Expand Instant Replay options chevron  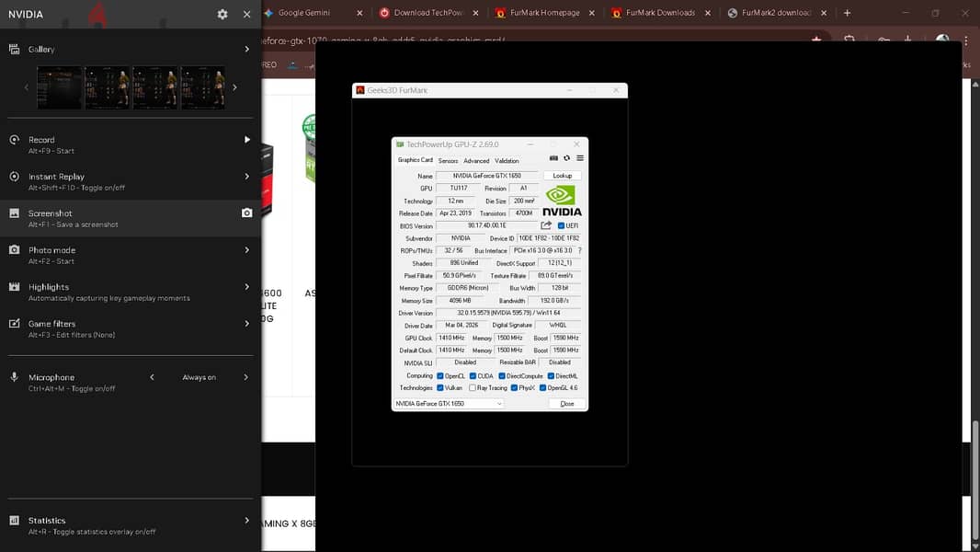point(247,177)
